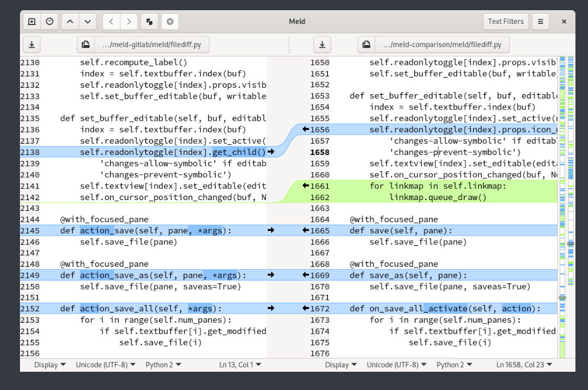Click the forward navigation chevron
The image size is (588, 390).
pyautogui.click(x=129, y=22)
